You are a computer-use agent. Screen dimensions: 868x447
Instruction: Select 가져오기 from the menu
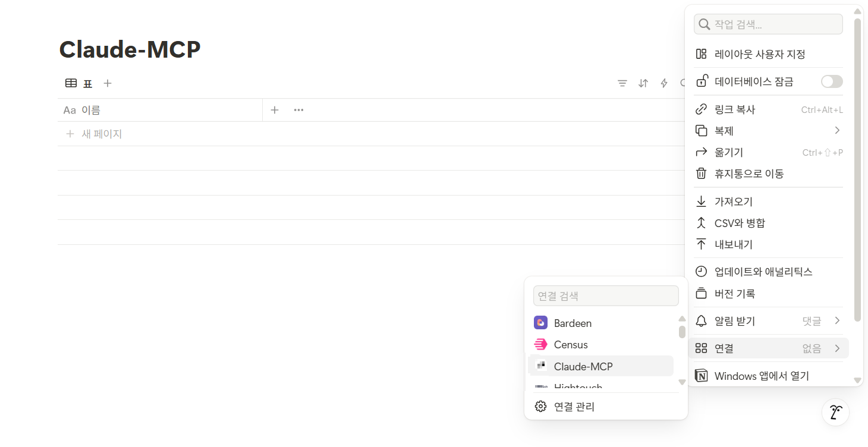pos(768,202)
